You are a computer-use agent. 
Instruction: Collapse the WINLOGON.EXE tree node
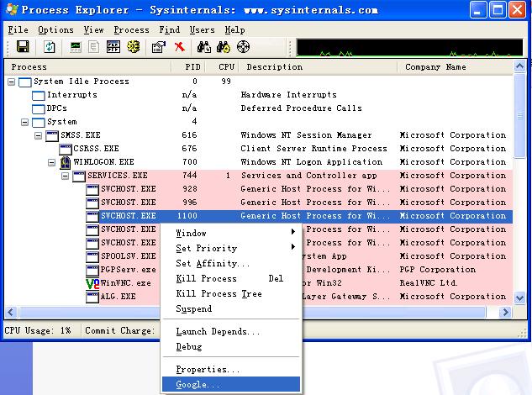click(51, 162)
